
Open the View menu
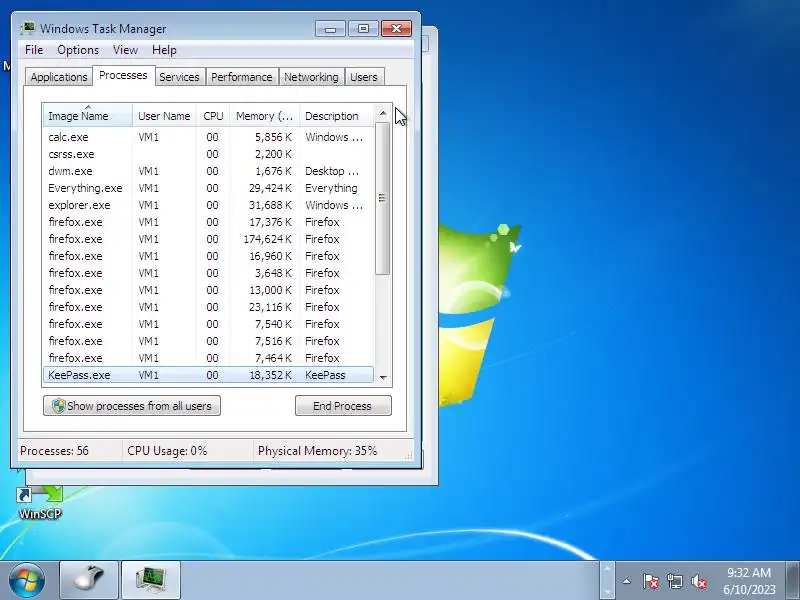(x=125, y=50)
